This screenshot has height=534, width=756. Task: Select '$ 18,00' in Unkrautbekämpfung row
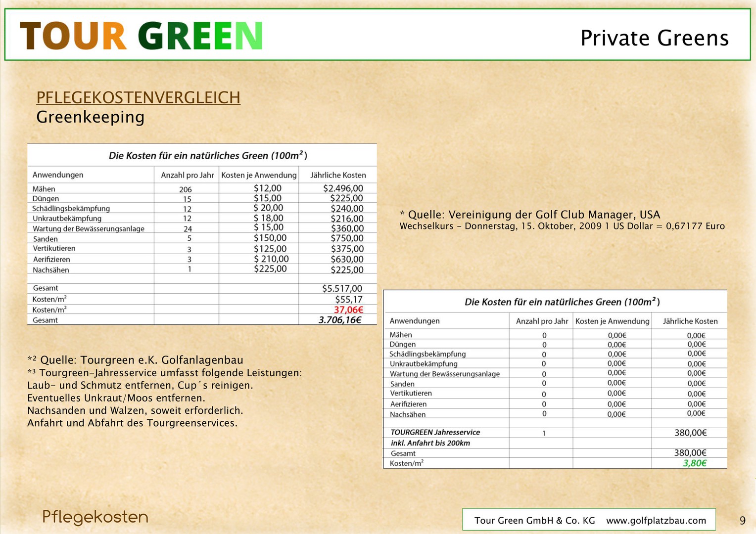pos(268,218)
